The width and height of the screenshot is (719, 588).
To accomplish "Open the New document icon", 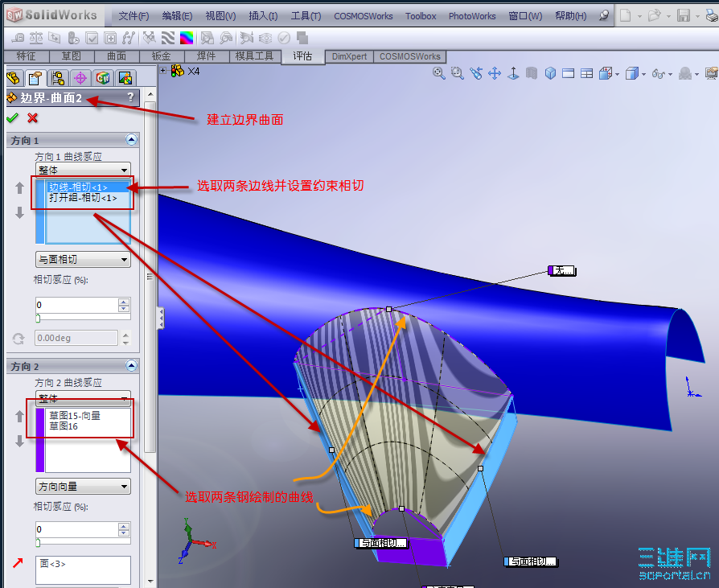I will [625, 15].
